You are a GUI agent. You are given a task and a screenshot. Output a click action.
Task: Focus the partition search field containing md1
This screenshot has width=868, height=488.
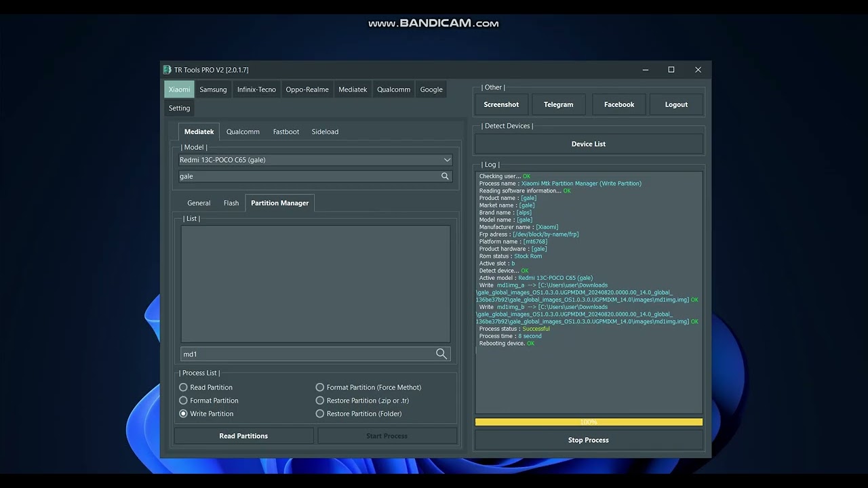(315, 354)
